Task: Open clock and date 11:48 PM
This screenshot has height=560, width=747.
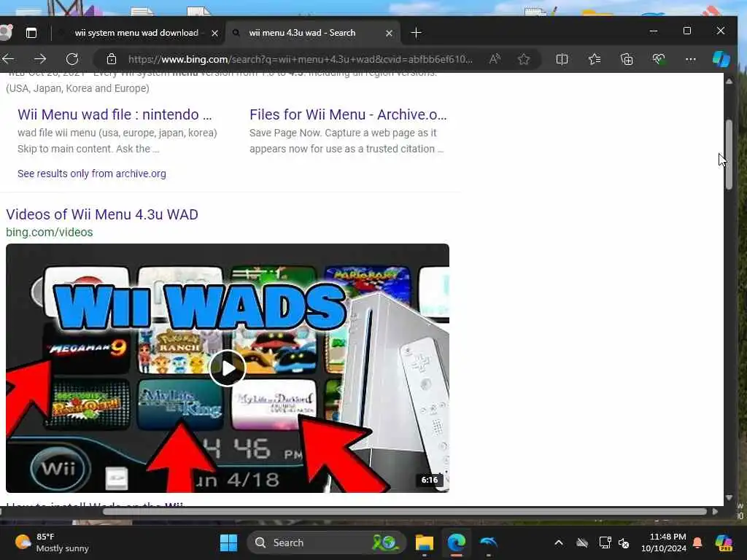Action: pos(664,542)
